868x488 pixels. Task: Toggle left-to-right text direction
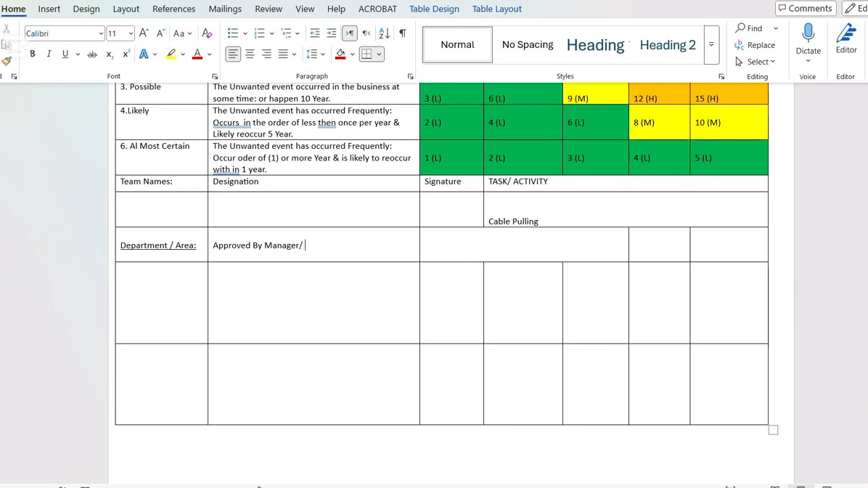pyautogui.click(x=349, y=33)
